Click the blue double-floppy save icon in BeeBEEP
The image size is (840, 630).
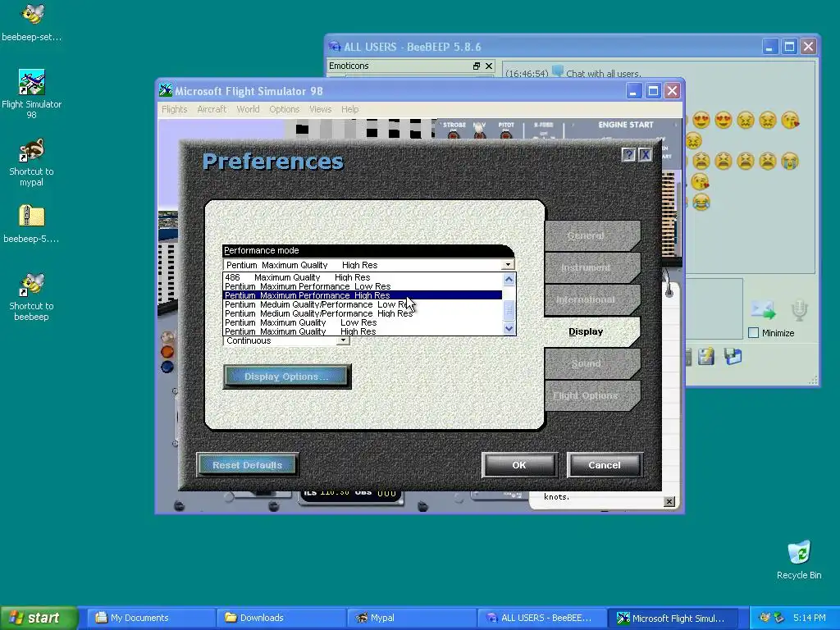[x=733, y=356]
